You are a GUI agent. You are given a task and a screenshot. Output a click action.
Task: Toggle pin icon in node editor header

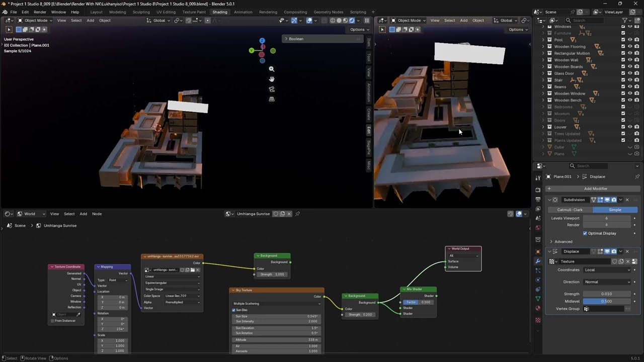(297, 214)
